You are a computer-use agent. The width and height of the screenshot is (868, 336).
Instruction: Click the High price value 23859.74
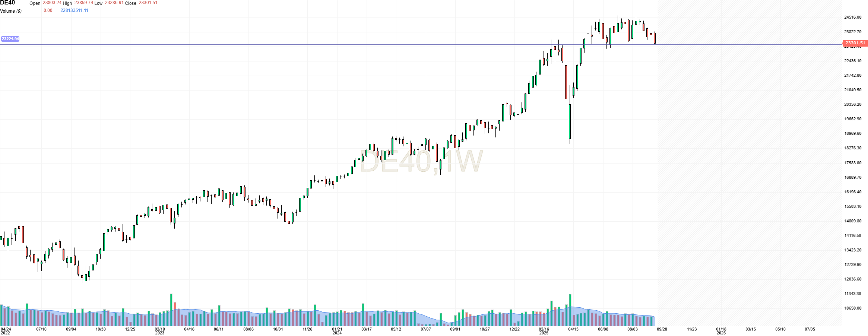(x=83, y=3)
